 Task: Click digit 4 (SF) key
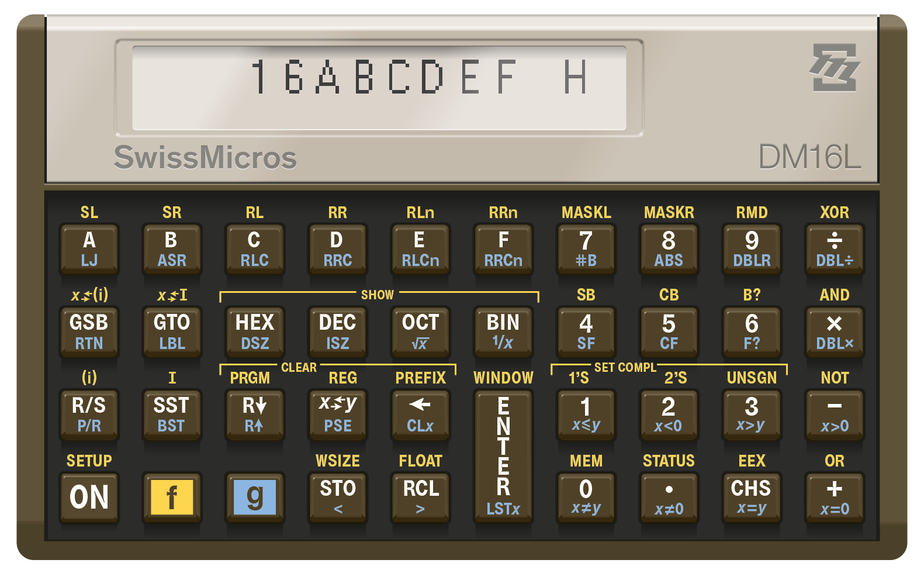[x=586, y=332]
